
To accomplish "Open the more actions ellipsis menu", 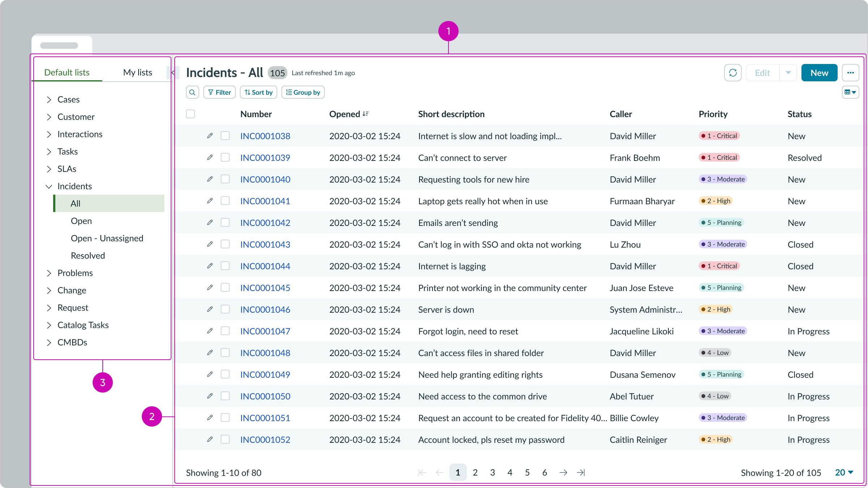I will point(850,73).
